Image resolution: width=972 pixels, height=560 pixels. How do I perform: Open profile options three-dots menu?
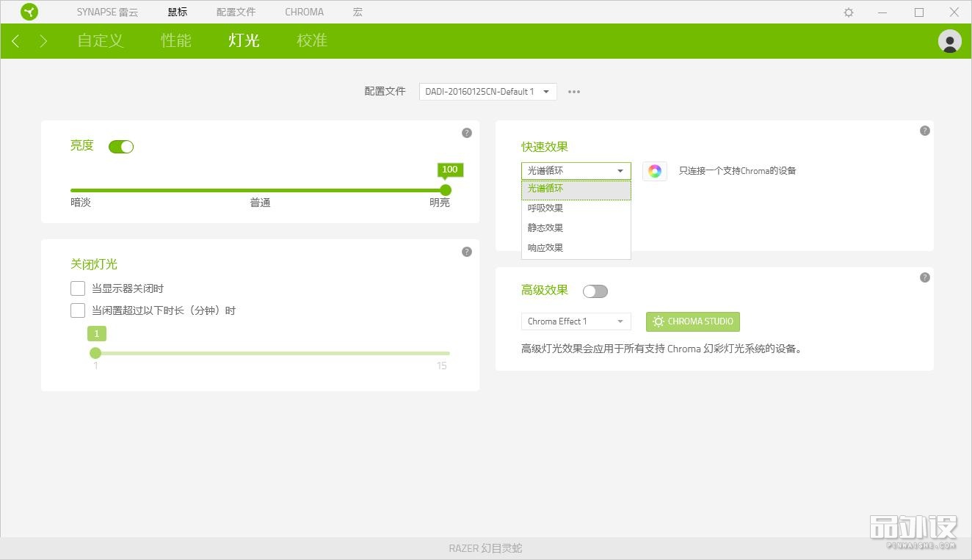point(574,92)
